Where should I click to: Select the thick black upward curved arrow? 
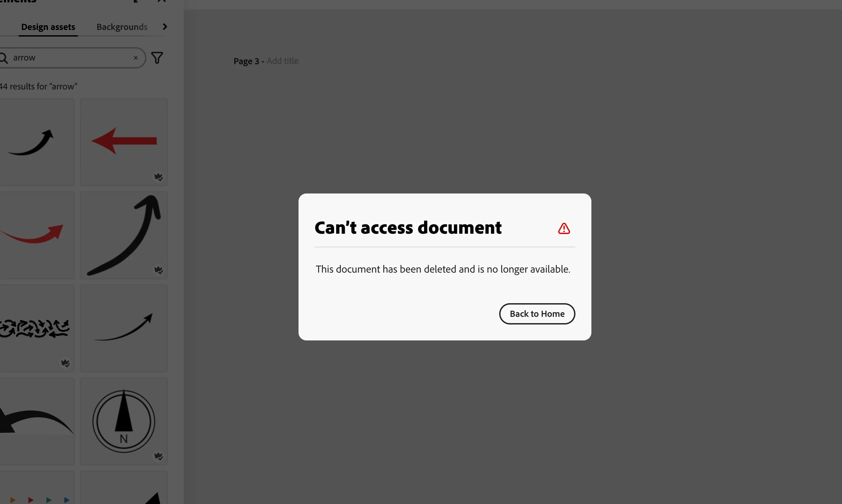click(x=124, y=235)
